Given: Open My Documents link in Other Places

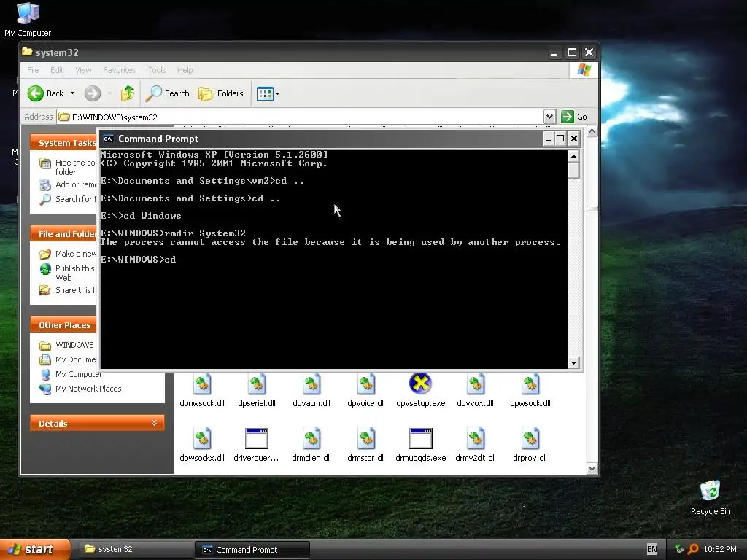Looking at the screenshot, I should coord(75,359).
